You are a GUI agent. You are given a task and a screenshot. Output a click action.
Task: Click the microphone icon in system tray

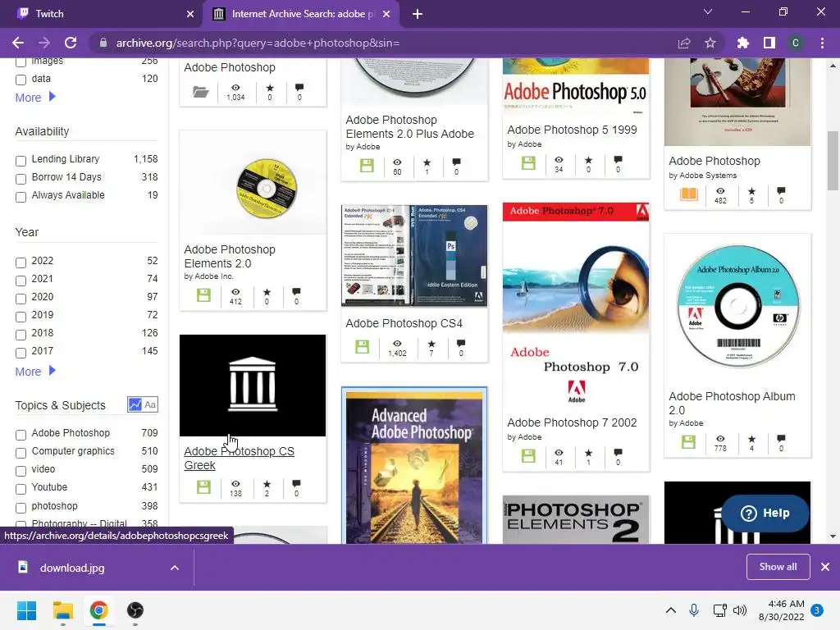coord(694,610)
